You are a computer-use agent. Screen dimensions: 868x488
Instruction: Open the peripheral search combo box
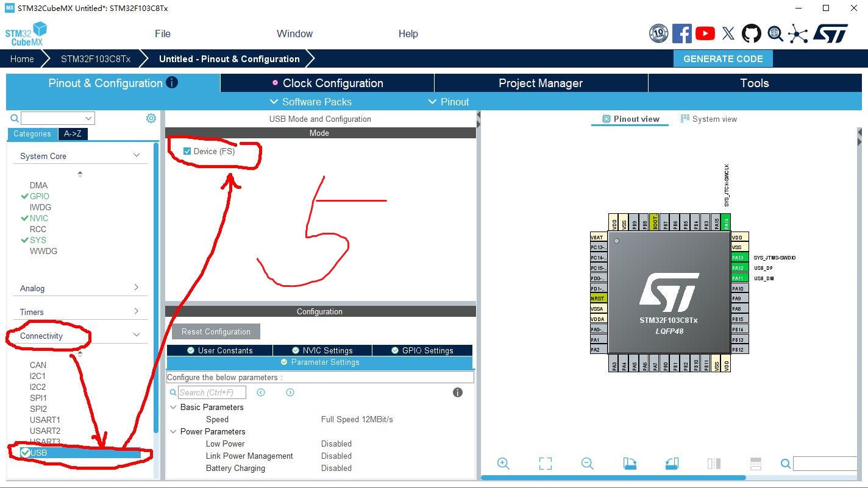(x=58, y=118)
